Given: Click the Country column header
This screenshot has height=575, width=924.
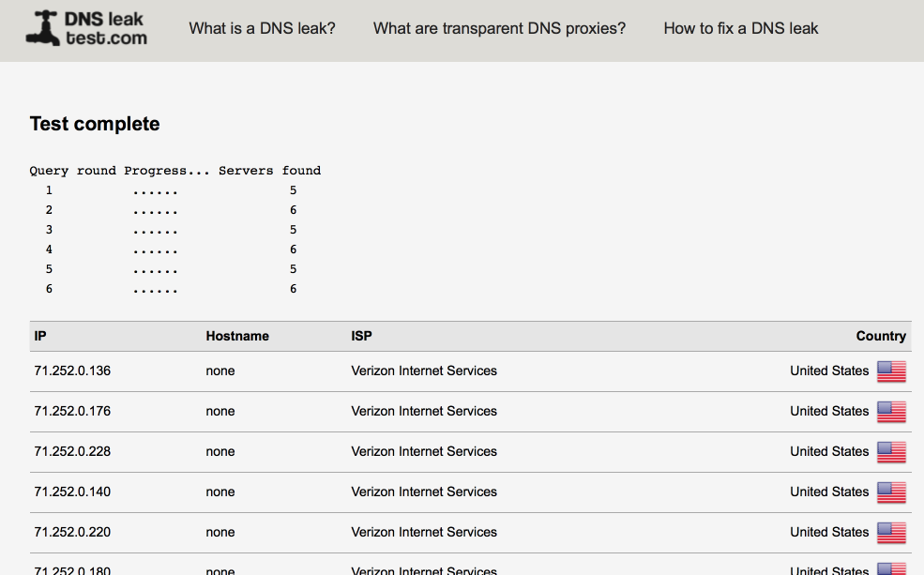Looking at the screenshot, I should 881,336.
